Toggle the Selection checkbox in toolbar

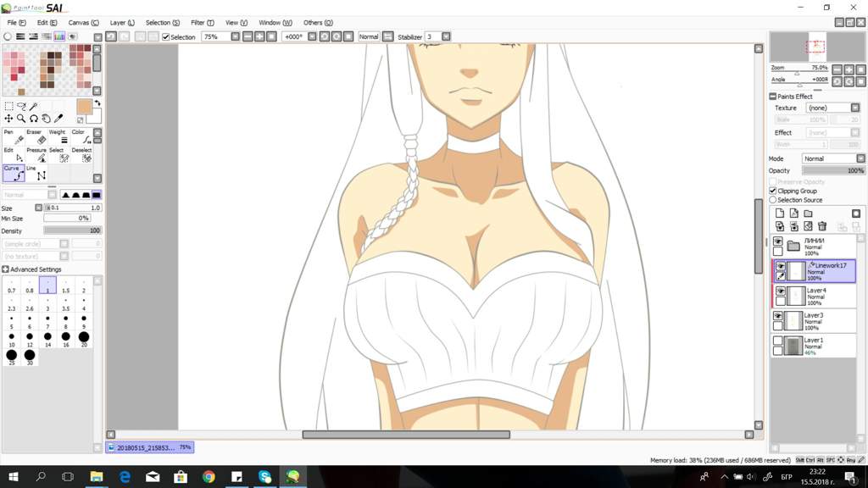[165, 37]
